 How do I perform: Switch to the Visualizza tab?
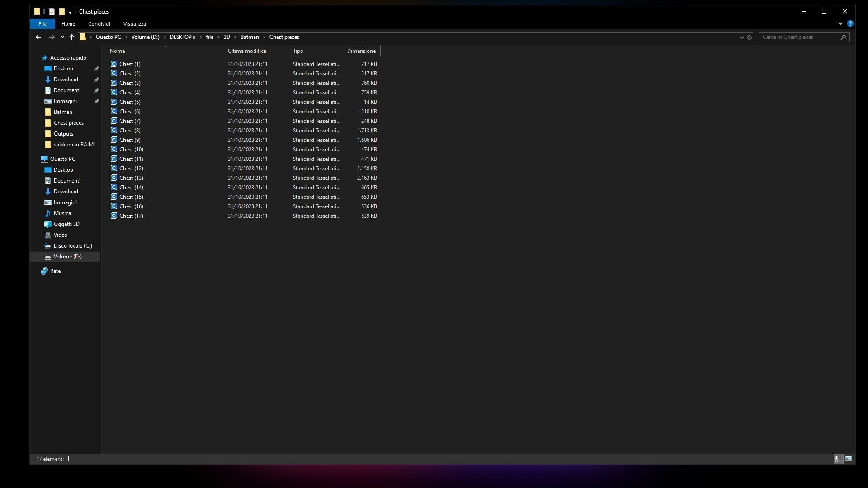pos(134,24)
